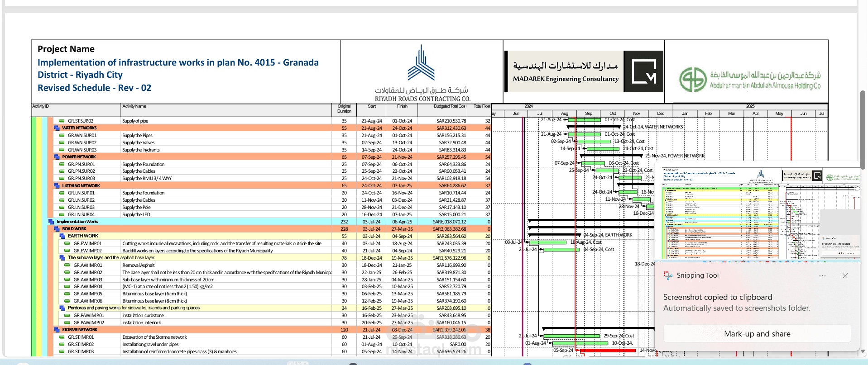Click the 'Revised Schedule - Rev - 02' heading
Viewport: 868px width, 365px height.
pos(94,88)
